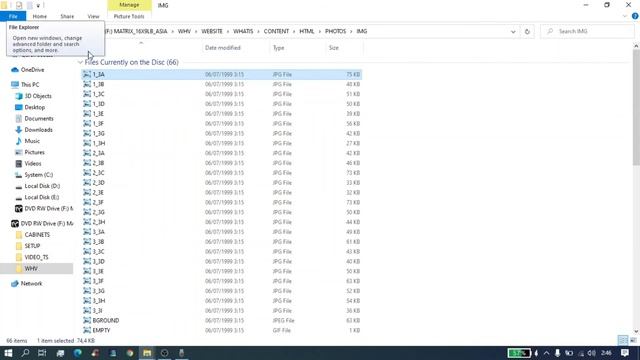Viewport: 640px width, 360px height.
Task: Select Network in the navigation pane
Action: pos(27,283)
